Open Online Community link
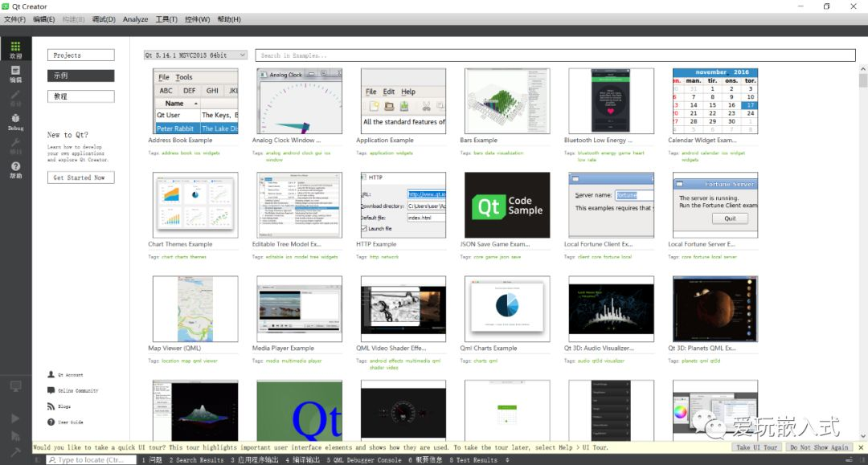This screenshot has height=465, width=868. coord(72,390)
